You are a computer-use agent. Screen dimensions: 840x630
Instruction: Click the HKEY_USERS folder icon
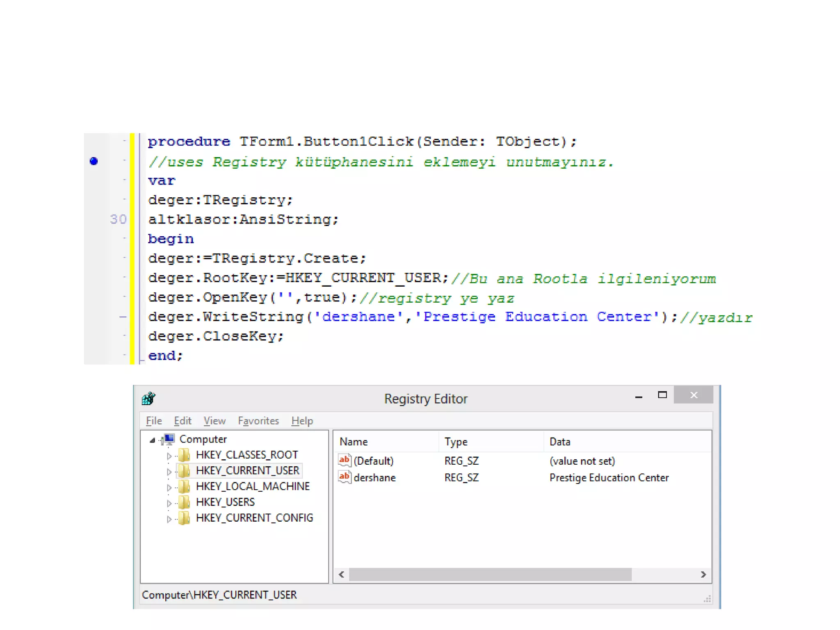point(185,502)
